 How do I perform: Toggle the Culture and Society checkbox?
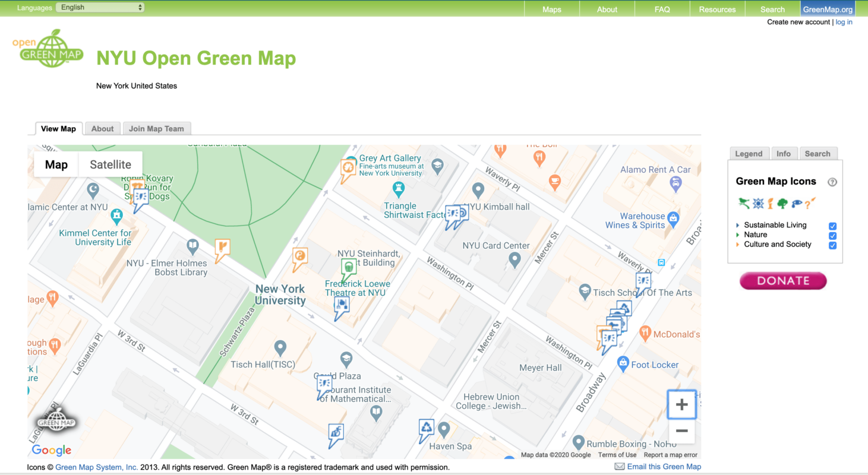(x=832, y=245)
